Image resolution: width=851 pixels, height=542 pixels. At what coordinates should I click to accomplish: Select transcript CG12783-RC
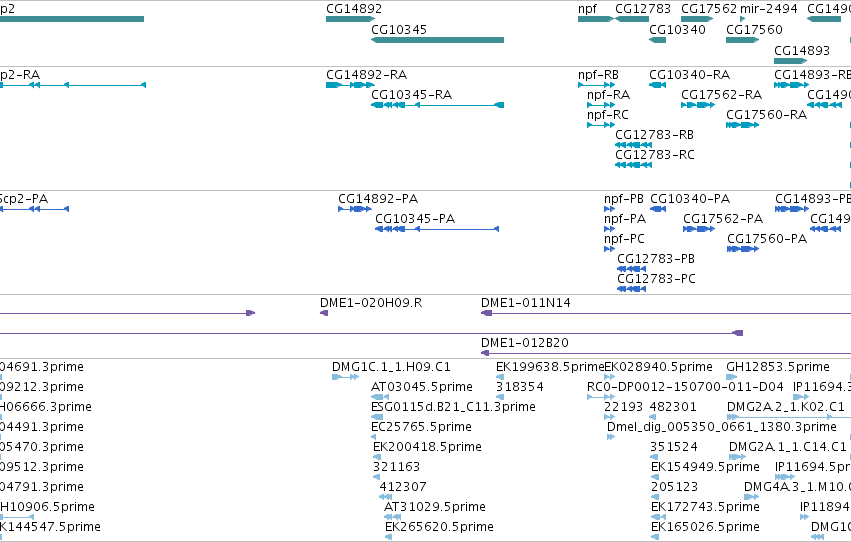(633, 165)
